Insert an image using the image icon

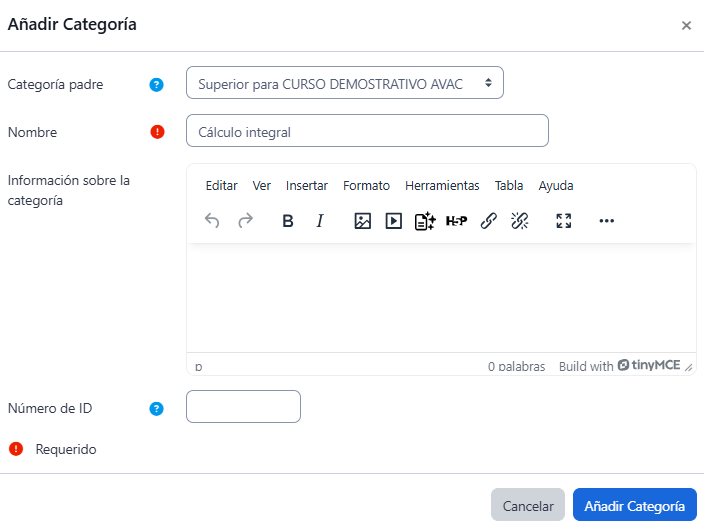(363, 221)
